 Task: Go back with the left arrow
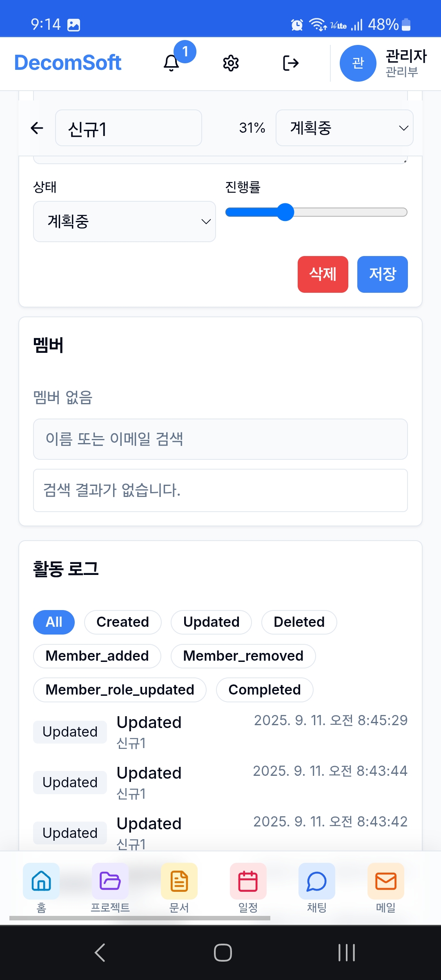point(37,128)
